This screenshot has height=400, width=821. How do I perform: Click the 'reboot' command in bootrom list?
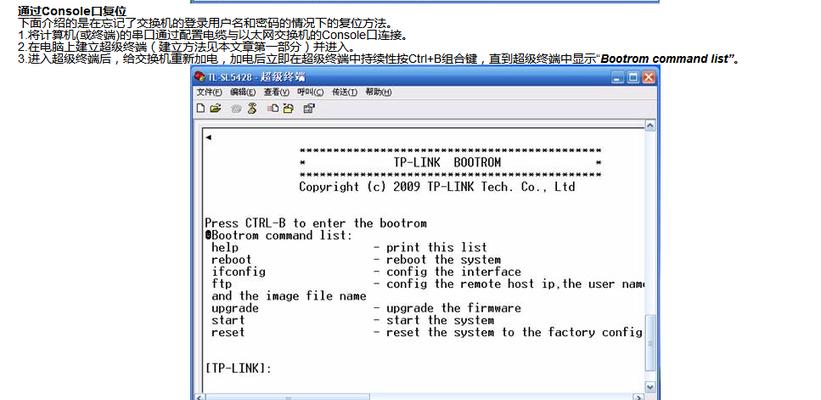[231, 260]
